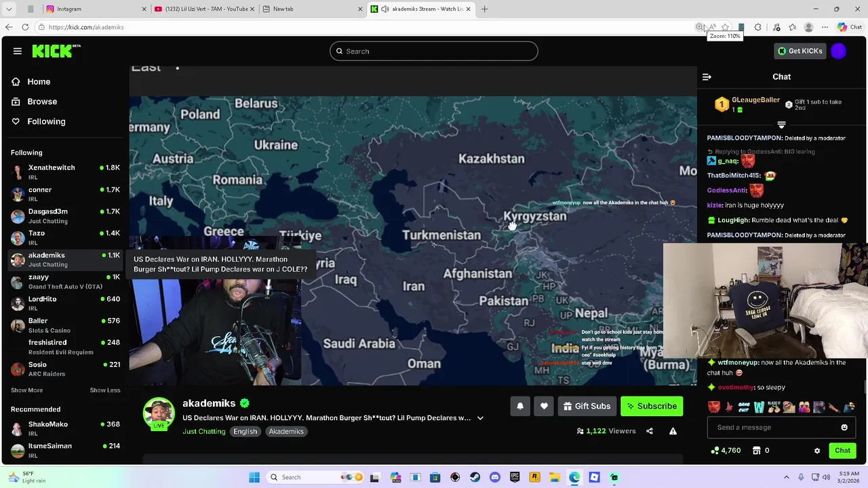This screenshot has width=868, height=488.
Task: Open ShakoMako in Recommended
Action: [x=65, y=428]
